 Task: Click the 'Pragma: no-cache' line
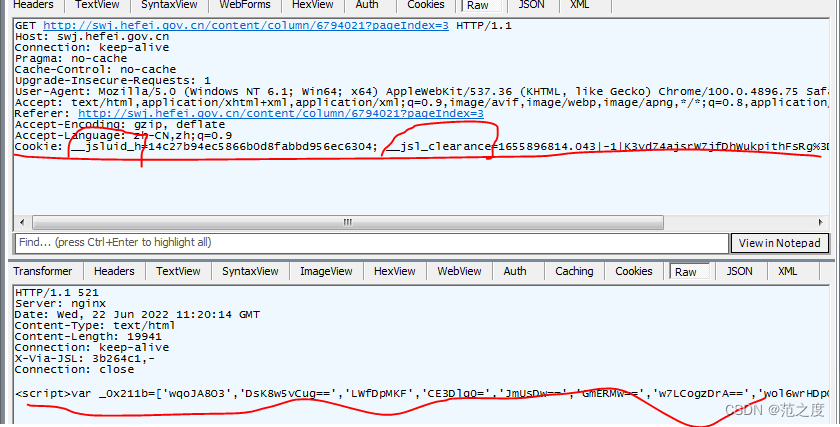(x=71, y=58)
